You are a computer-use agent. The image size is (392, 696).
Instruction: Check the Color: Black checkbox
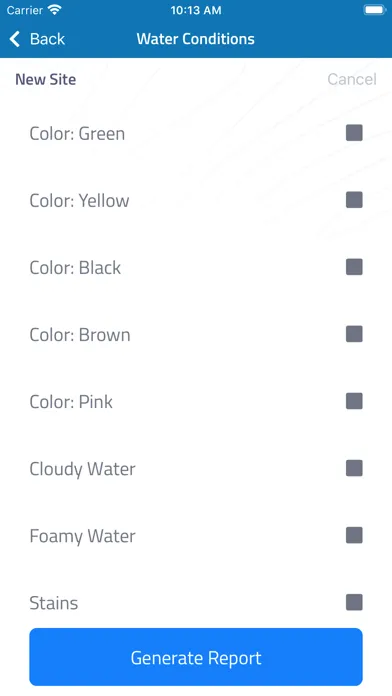tap(354, 267)
